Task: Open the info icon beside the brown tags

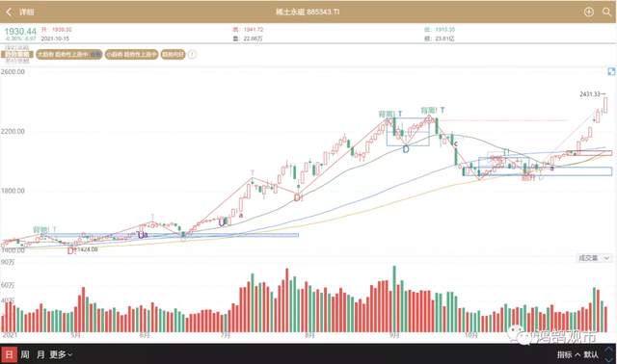Action: point(192,55)
